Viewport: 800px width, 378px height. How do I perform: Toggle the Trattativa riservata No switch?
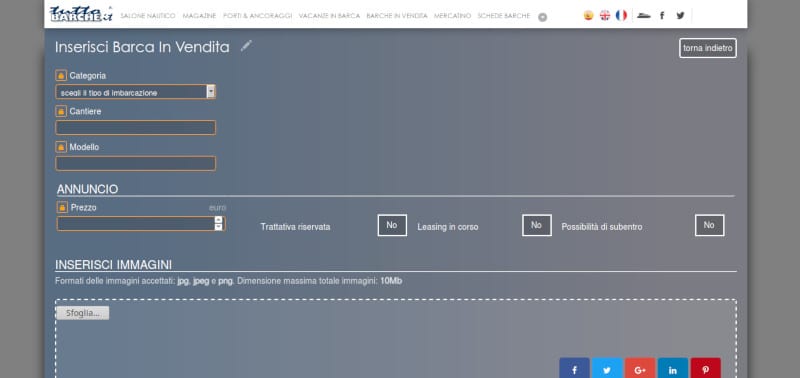pyautogui.click(x=392, y=225)
